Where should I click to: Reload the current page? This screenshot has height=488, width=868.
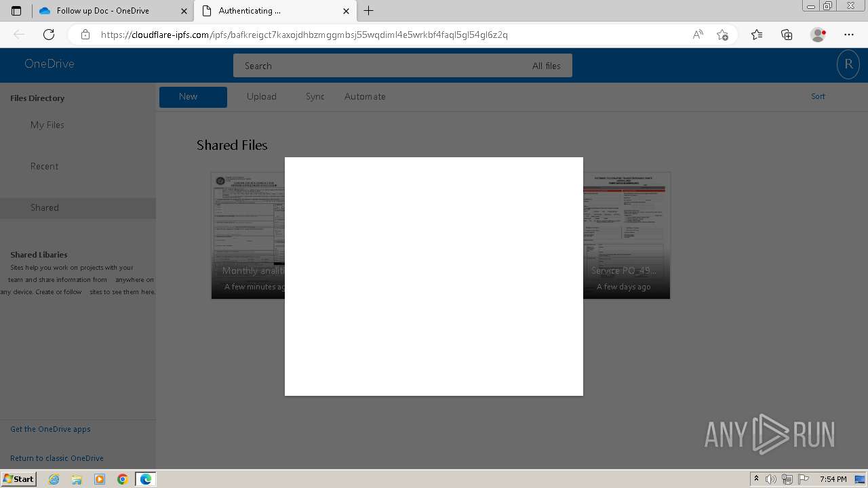(x=49, y=35)
